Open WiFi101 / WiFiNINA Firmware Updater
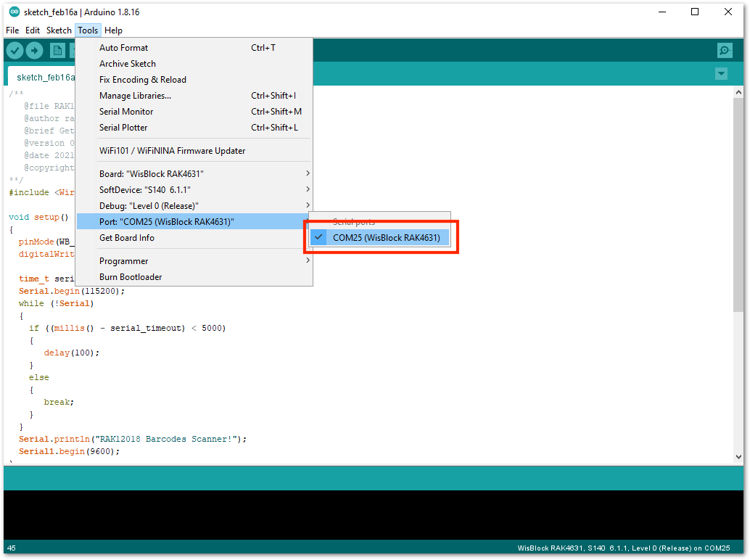 tap(194, 151)
